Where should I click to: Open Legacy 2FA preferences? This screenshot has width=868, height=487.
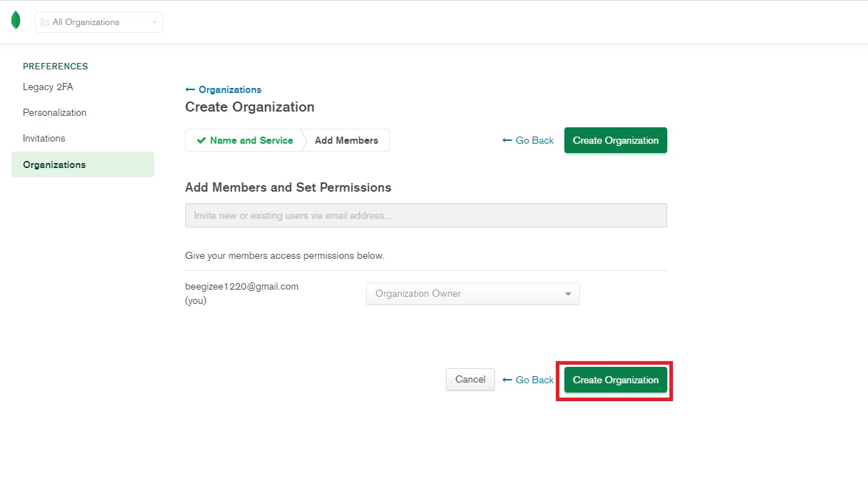coord(48,87)
